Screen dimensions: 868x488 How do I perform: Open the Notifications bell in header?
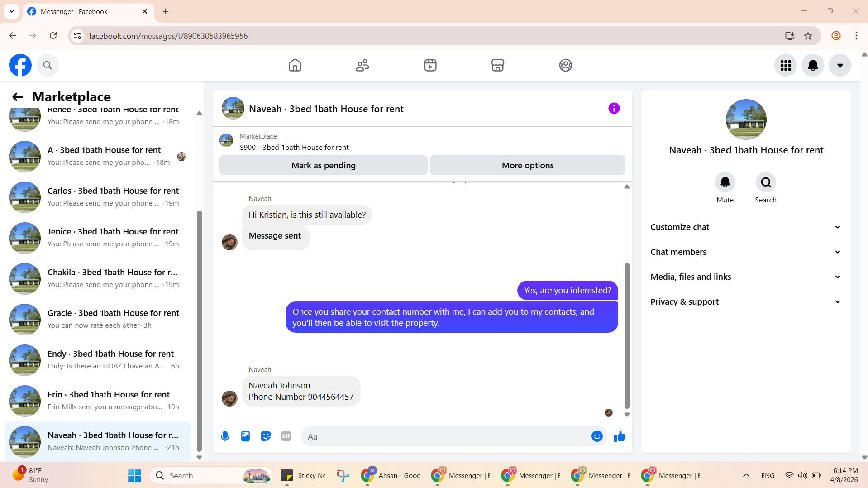click(x=813, y=65)
